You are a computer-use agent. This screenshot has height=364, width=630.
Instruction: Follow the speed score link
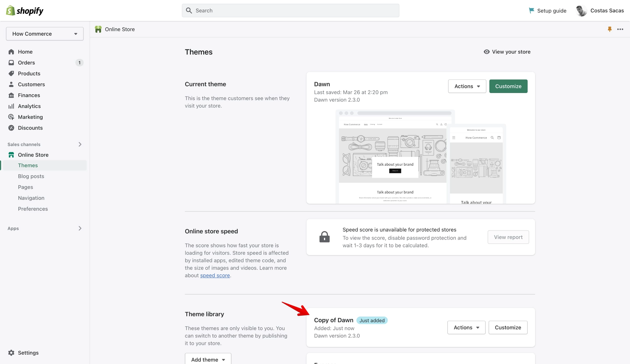[x=215, y=275]
